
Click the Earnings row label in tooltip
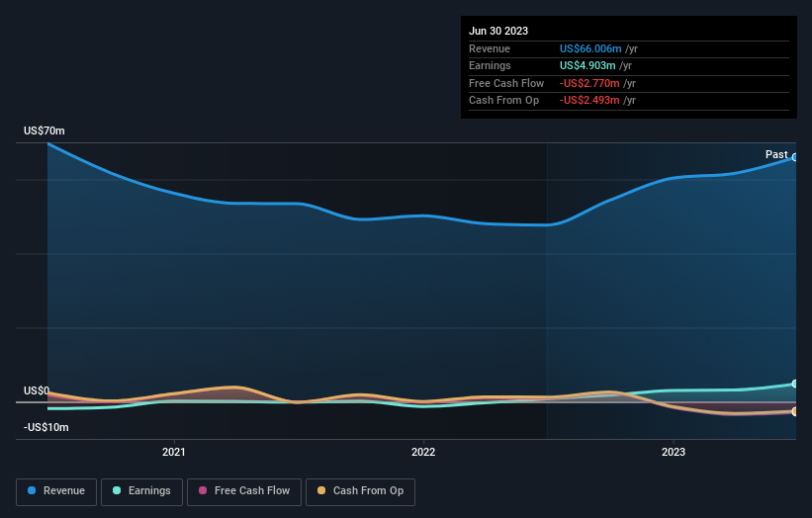490,65
